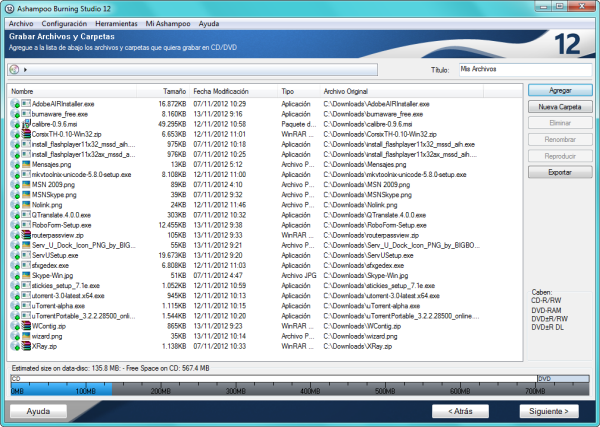Screen dimensions: 600x427
Task: Select uTorrentPortable_3.2.2.28500 file name
Action: point(83,316)
